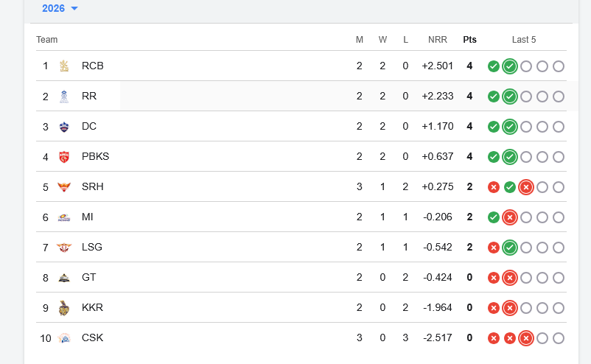Click the KKR team logo icon
The image size is (591, 364).
[x=65, y=307]
